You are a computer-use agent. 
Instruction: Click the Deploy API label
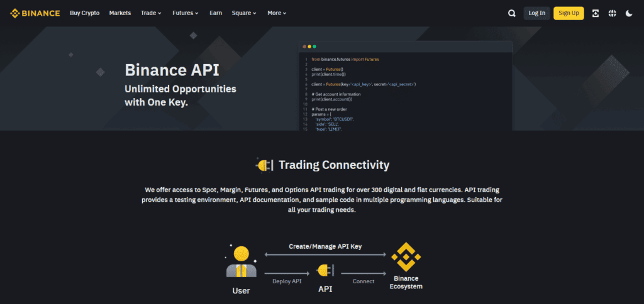(x=287, y=281)
